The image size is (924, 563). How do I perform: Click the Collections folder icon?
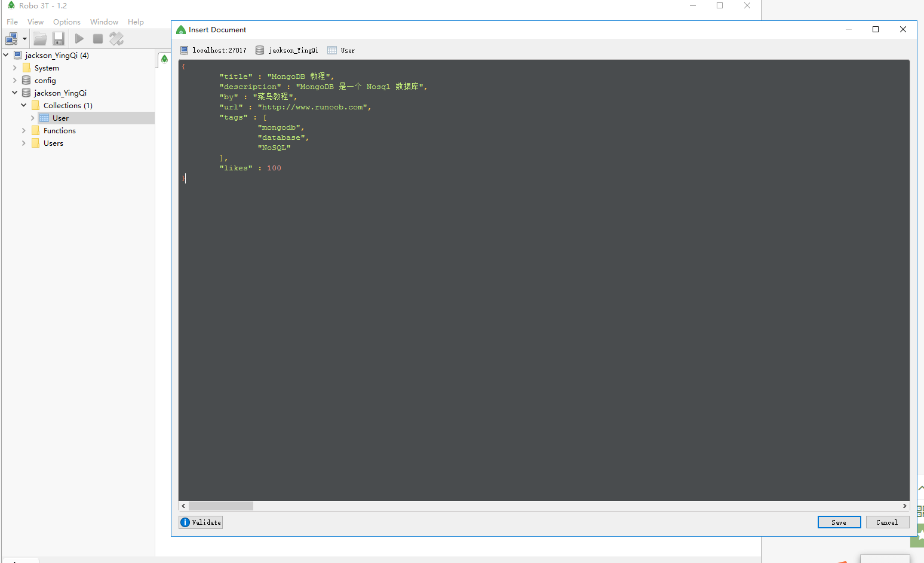tap(35, 105)
